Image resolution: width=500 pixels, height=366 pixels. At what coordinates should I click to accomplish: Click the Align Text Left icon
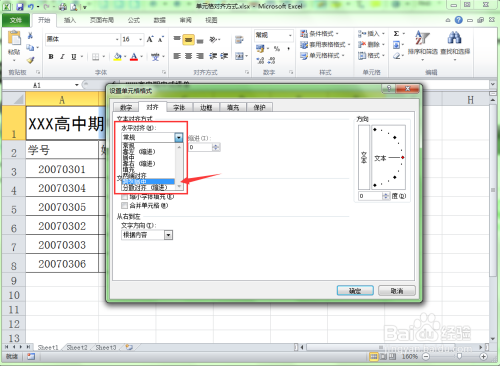(x=177, y=56)
